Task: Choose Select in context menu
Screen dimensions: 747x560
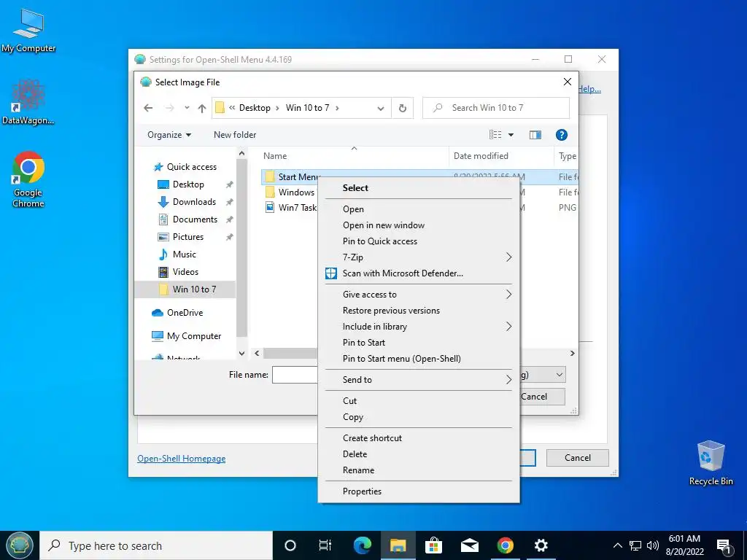Action: [418, 187]
